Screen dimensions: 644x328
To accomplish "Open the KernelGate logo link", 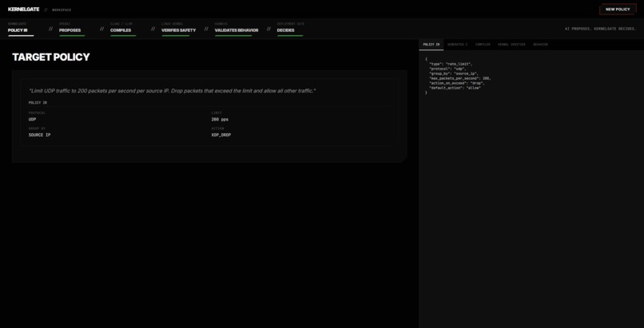I will click(23, 9).
